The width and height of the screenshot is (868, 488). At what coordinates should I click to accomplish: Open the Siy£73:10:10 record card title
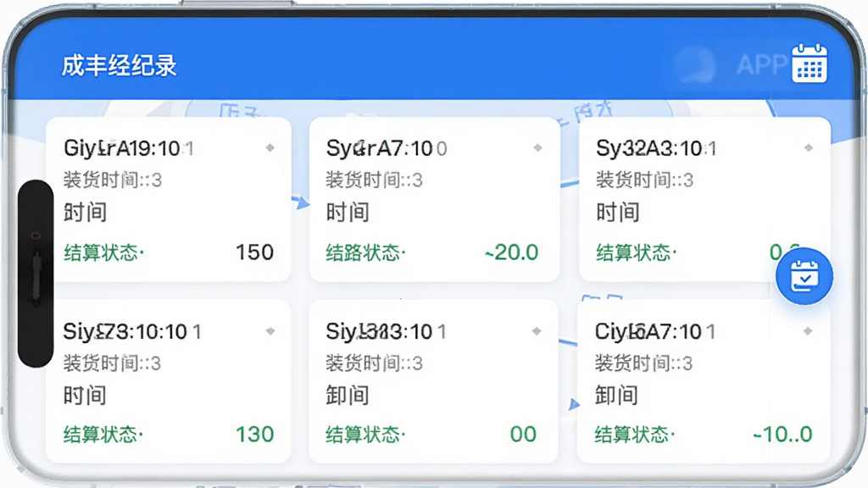pos(132,332)
